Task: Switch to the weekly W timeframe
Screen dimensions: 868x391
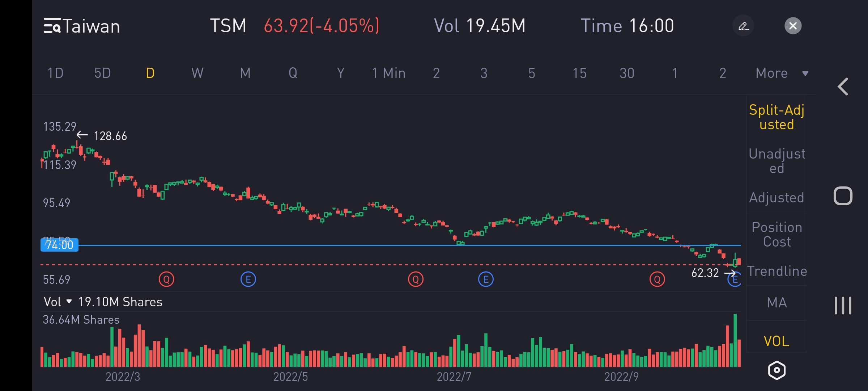Action: (x=197, y=73)
